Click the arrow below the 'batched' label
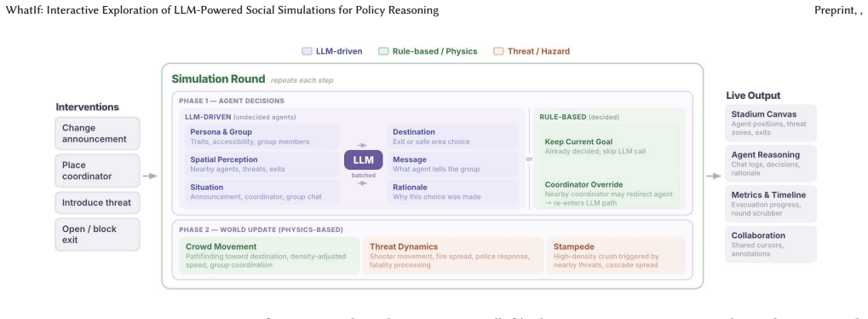The width and height of the screenshot is (868, 319). tap(363, 183)
